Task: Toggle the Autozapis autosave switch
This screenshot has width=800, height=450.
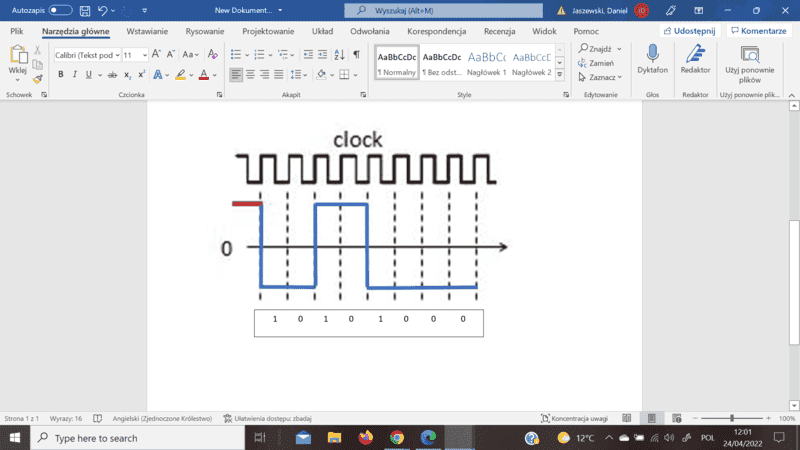Action: [x=60, y=10]
